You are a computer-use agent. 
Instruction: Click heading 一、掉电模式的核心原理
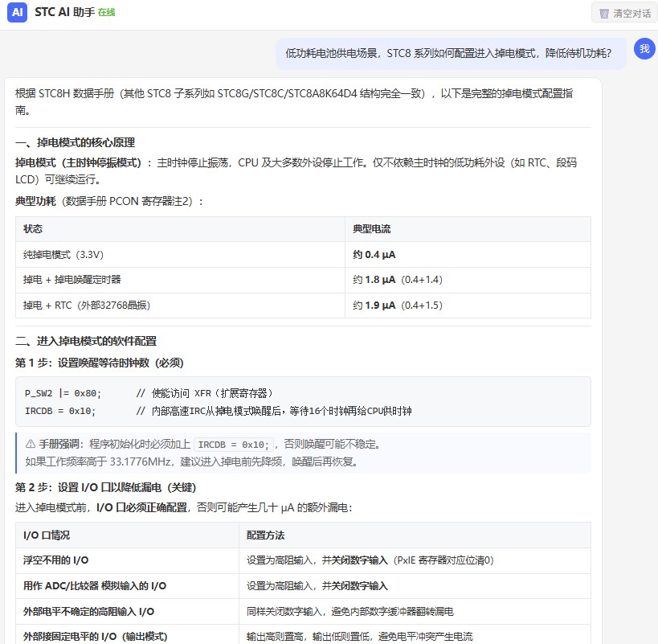75,142
